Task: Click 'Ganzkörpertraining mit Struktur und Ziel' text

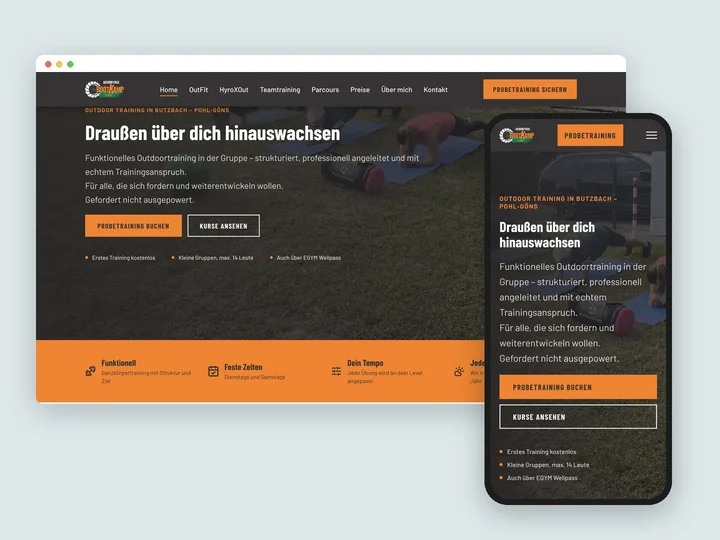Action: (146, 377)
